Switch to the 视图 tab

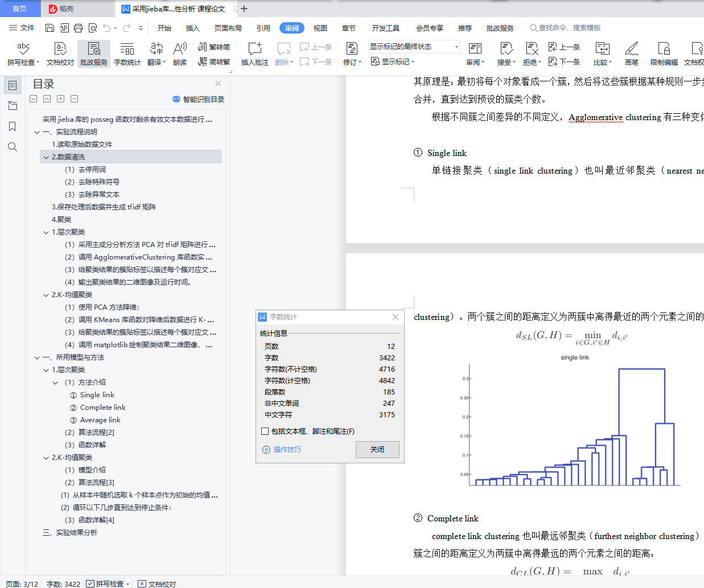(x=320, y=28)
